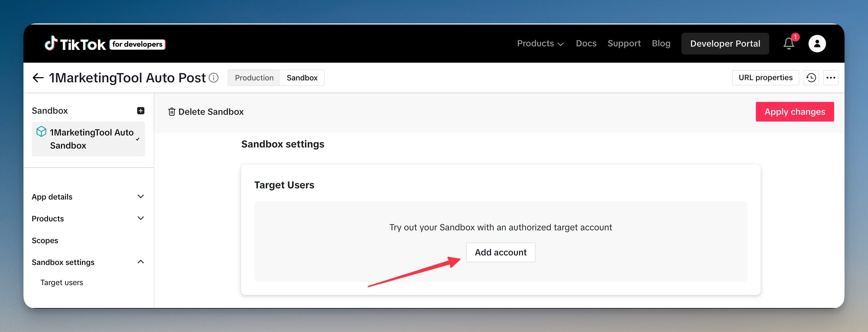Click the Target Users card title
The height and width of the screenshot is (332, 868).
pyautogui.click(x=284, y=185)
